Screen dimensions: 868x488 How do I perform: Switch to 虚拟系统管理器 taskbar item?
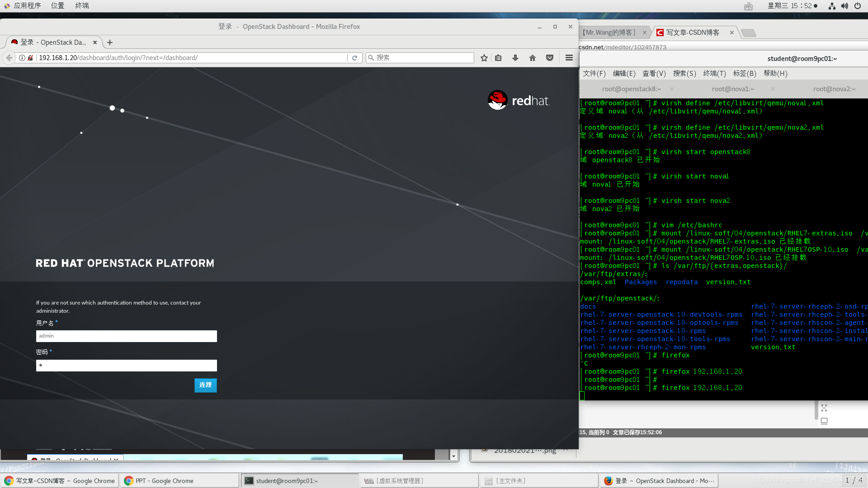pyautogui.click(x=419, y=481)
